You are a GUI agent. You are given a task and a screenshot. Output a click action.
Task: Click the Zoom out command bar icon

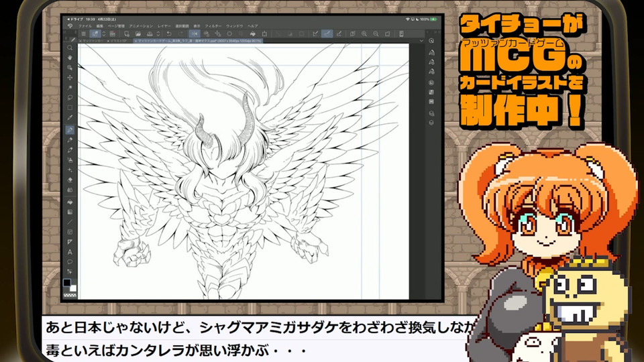tap(376, 34)
